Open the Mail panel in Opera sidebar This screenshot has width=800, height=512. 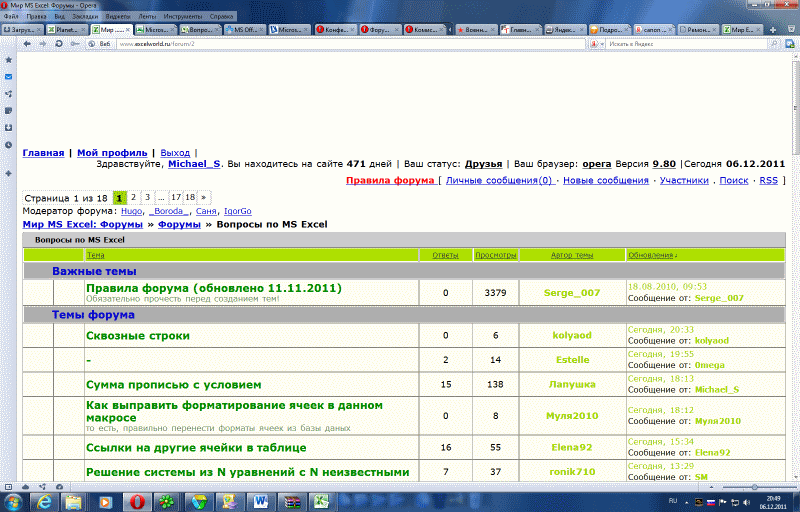[8, 77]
